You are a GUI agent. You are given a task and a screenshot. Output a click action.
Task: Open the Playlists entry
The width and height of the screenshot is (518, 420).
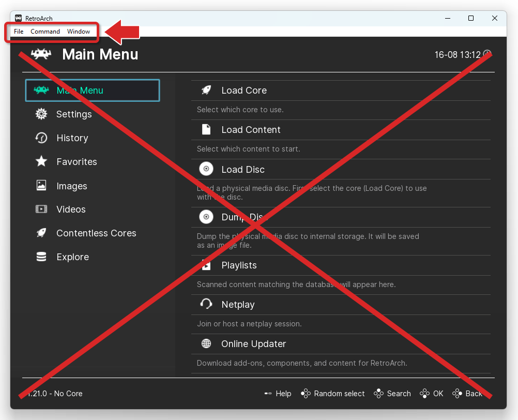341,265
